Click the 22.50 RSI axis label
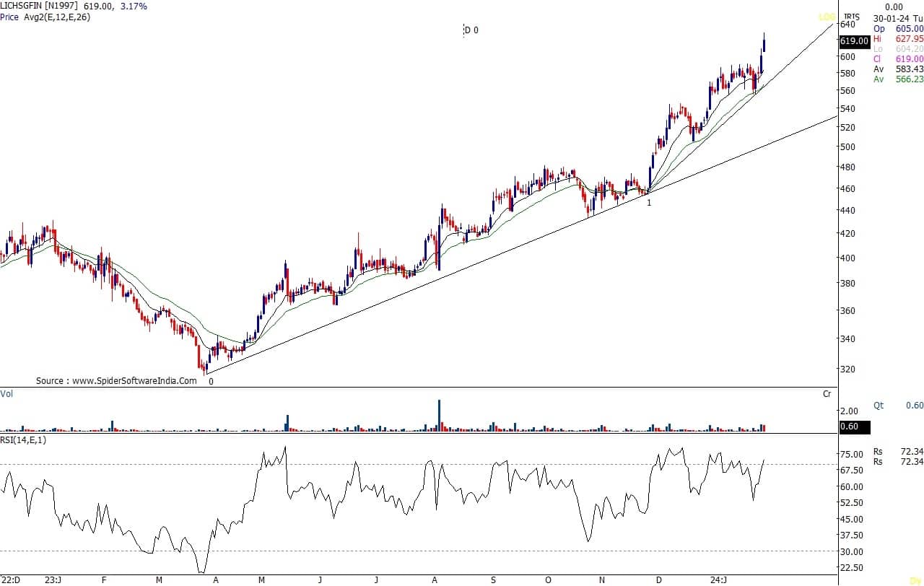Screen dimensions: 924x586 click(851, 569)
